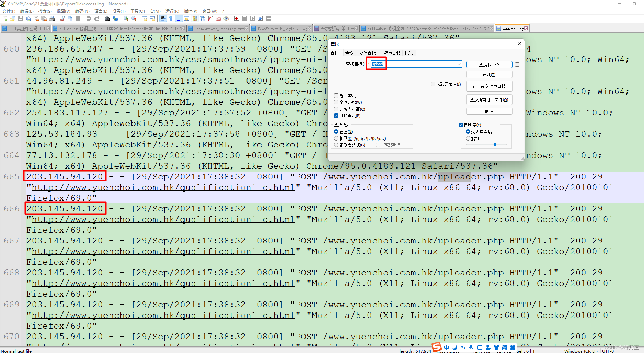Click the Save All toolbar icon
The image size is (644, 353).
(x=28, y=19)
